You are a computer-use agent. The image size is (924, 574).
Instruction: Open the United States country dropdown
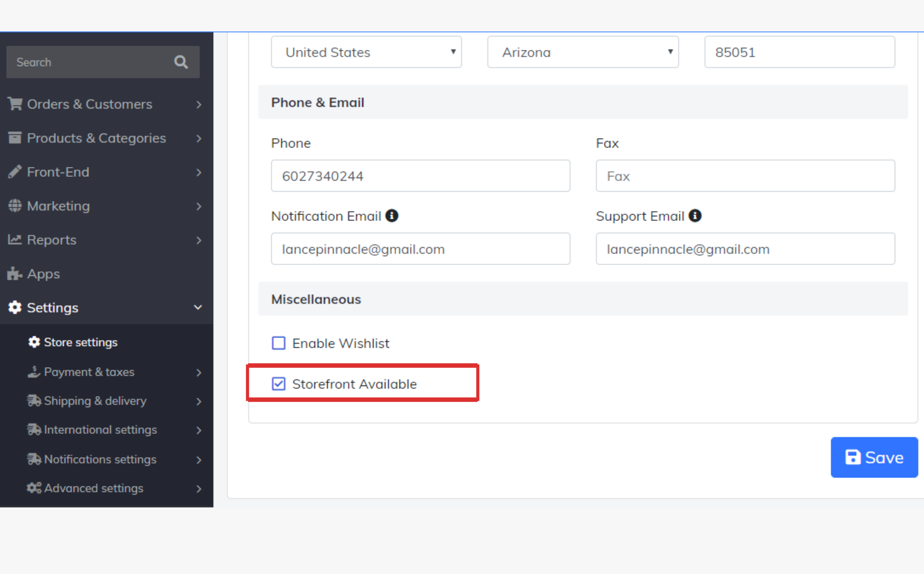pos(366,52)
